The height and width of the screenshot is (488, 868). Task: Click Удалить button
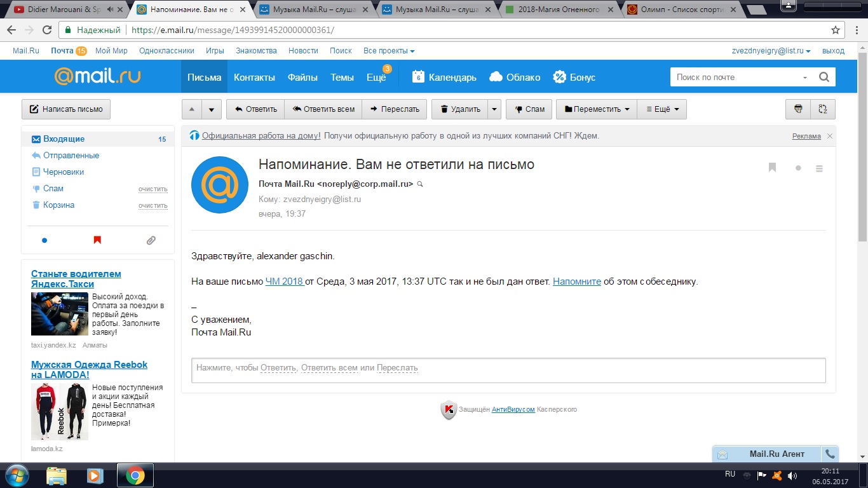tap(459, 109)
